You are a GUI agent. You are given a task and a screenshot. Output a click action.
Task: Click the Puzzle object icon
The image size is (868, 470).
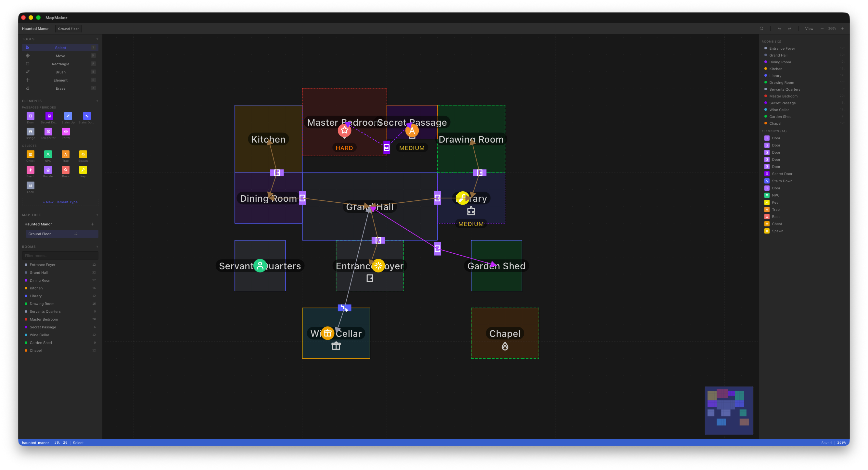click(48, 170)
